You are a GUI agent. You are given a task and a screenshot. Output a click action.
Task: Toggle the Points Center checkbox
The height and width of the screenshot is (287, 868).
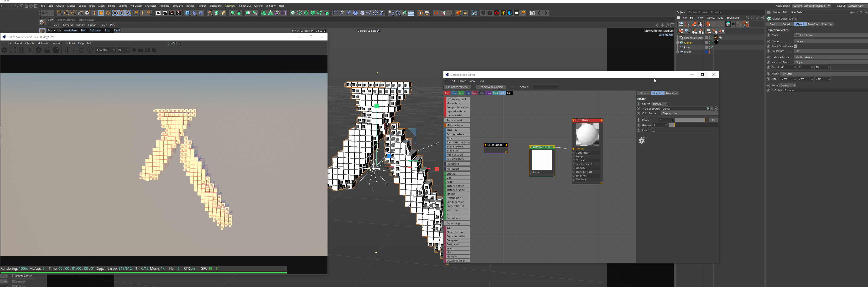click(14, 276)
